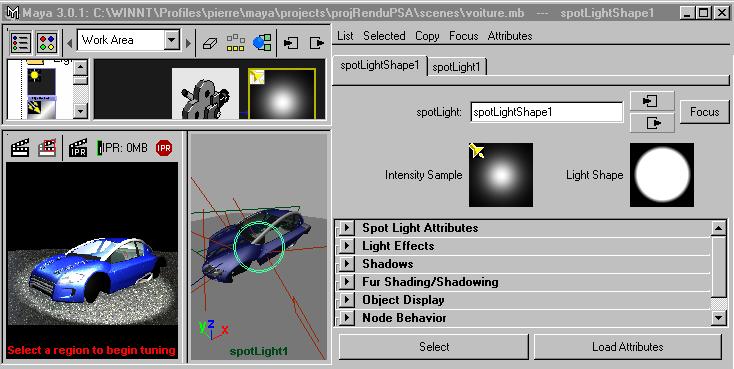Viewport: 734px width, 369px height.
Task: Click the Intensity Sample swatch
Action: click(x=501, y=175)
